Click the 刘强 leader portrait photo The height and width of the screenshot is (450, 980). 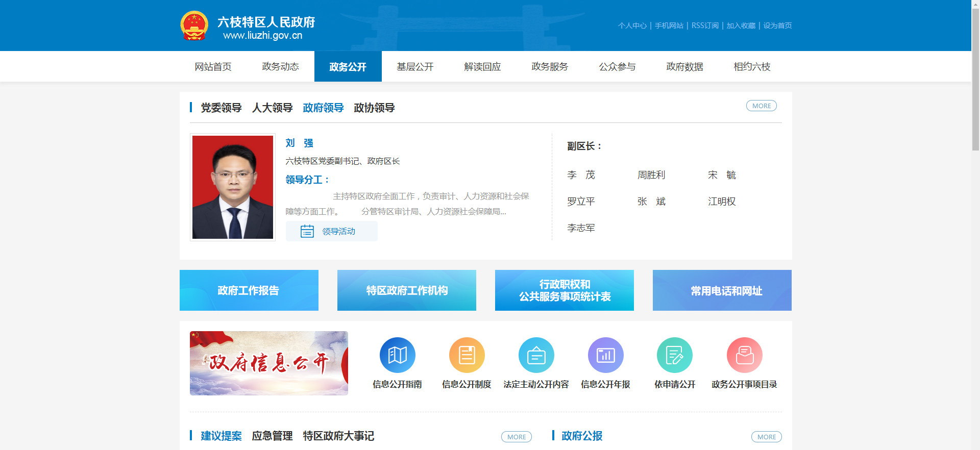pos(233,187)
